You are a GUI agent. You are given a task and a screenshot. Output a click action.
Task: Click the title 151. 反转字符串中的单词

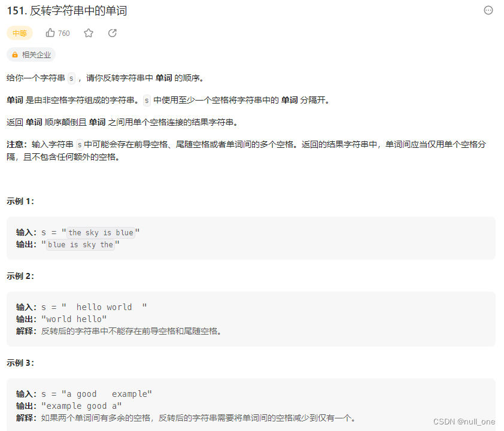67,11
